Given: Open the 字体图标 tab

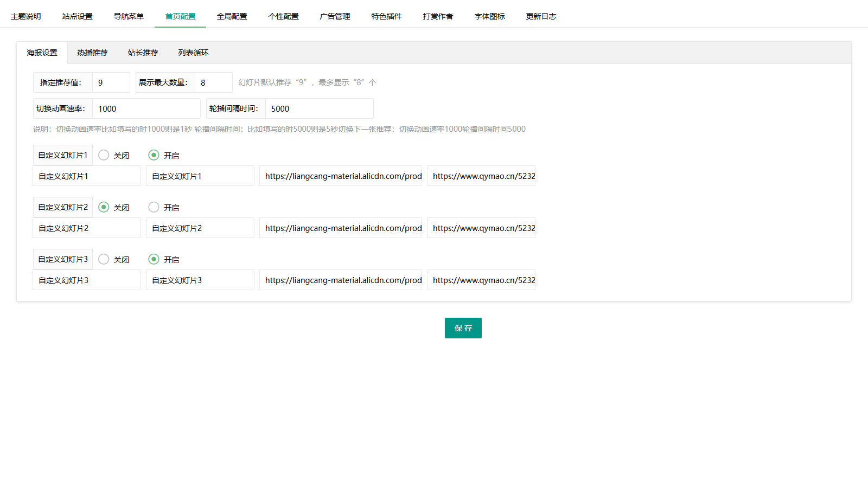Looking at the screenshot, I should 489,16.
